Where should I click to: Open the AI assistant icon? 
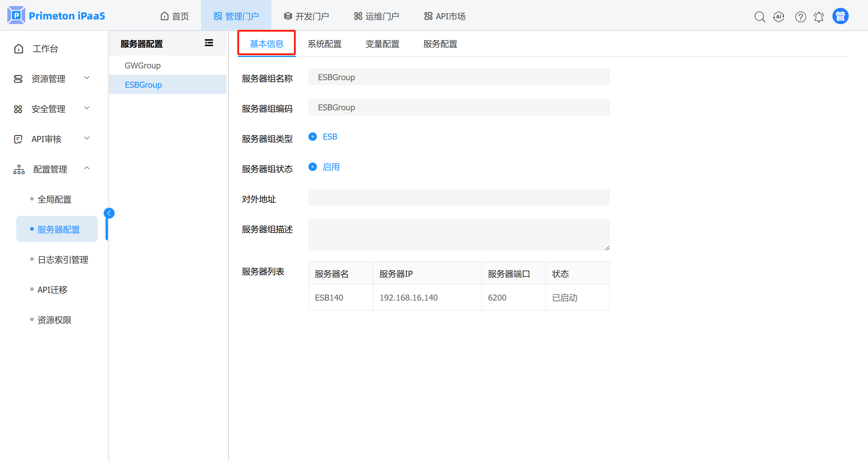point(778,17)
